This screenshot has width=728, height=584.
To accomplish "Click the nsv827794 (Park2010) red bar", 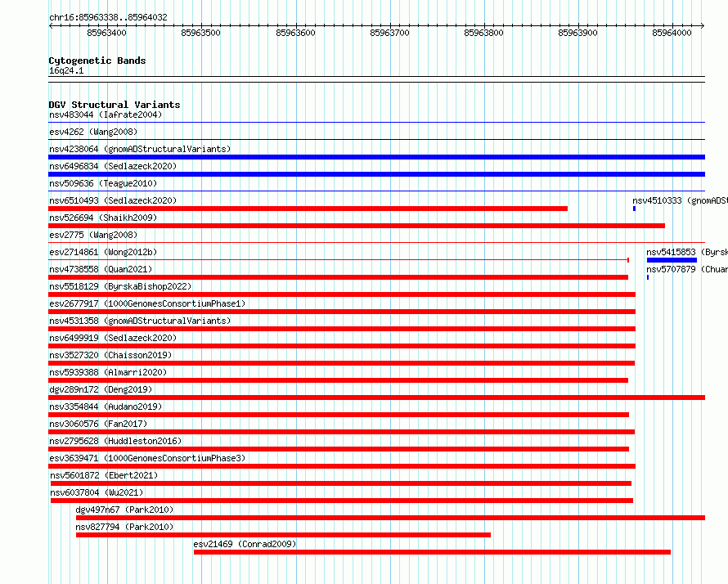I will click(x=283, y=535).
